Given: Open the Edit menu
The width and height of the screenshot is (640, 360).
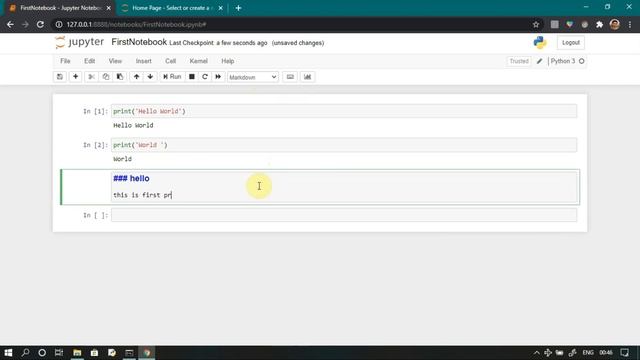Looking at the screenshot, I should [89, 61].
